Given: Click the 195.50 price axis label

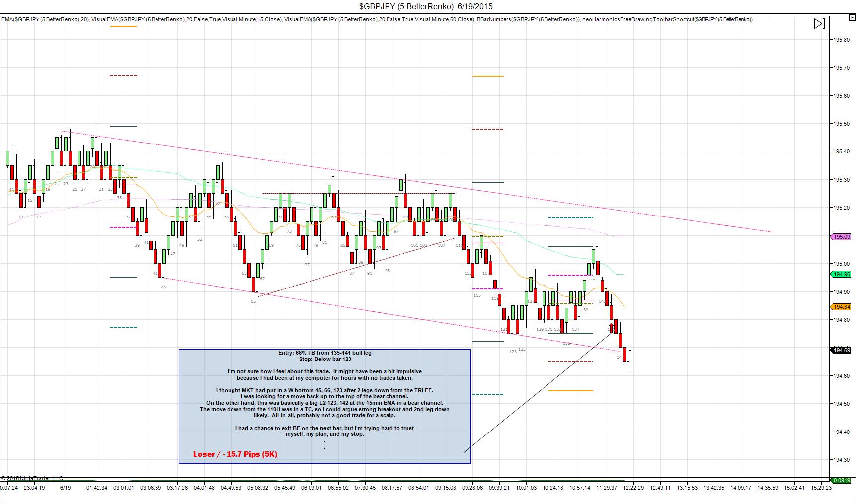Looking at the screenshot, I should pos(840,124).
